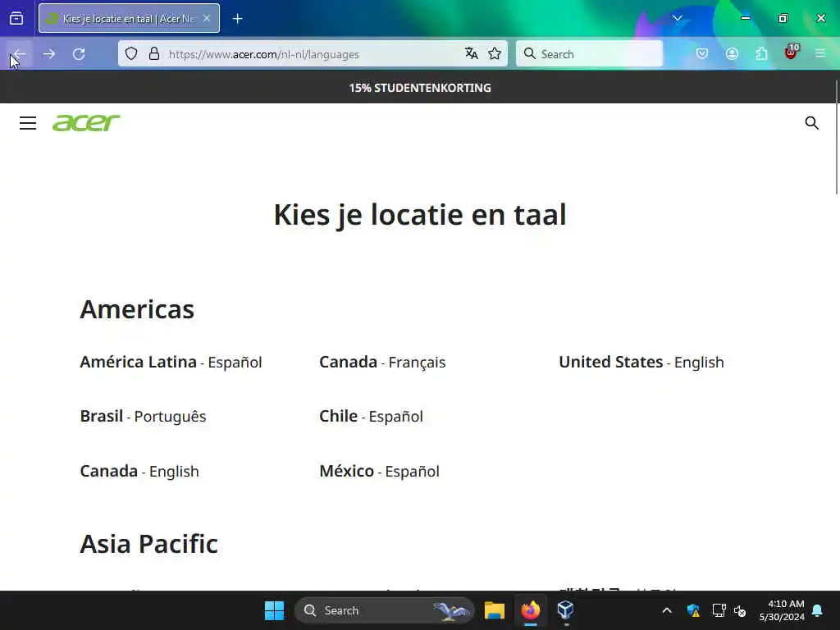Viewport: 840px width, 630px height.
Task: Click Firefox taskbar icon
Action: (x=531, y=610)
